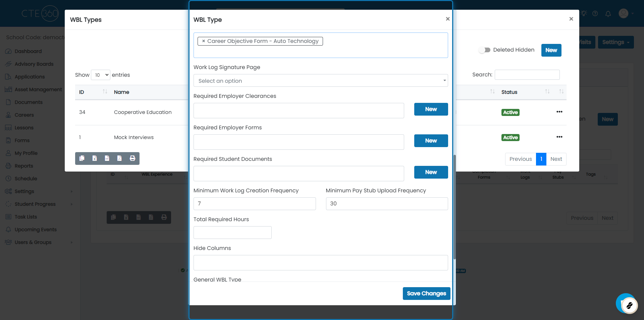Close the WBL Types dialog

(x=571, y=19)
